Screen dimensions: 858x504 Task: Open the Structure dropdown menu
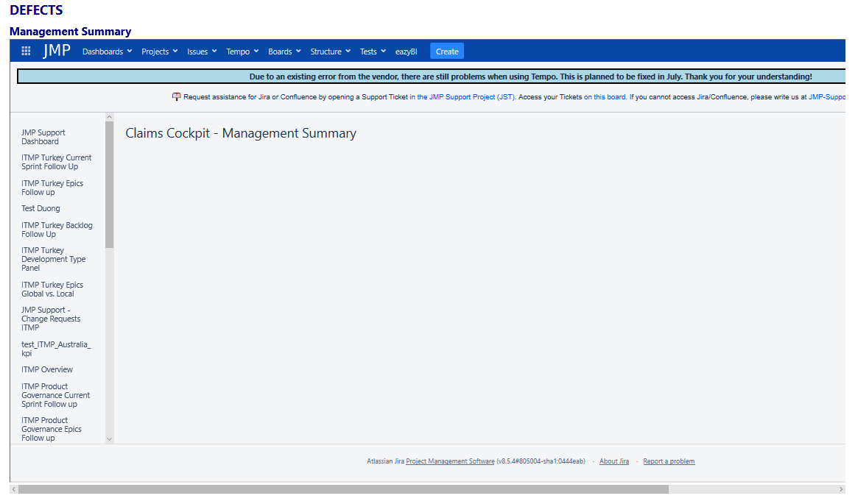click(x=331, y=52)
